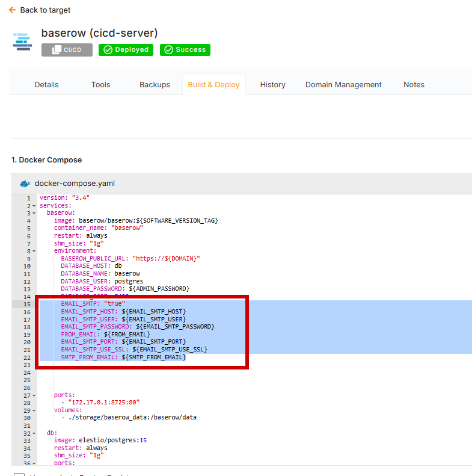Viewport: 472px width, 476px height.
Task: Switch to the Notes tab
Action: (414, 85)
